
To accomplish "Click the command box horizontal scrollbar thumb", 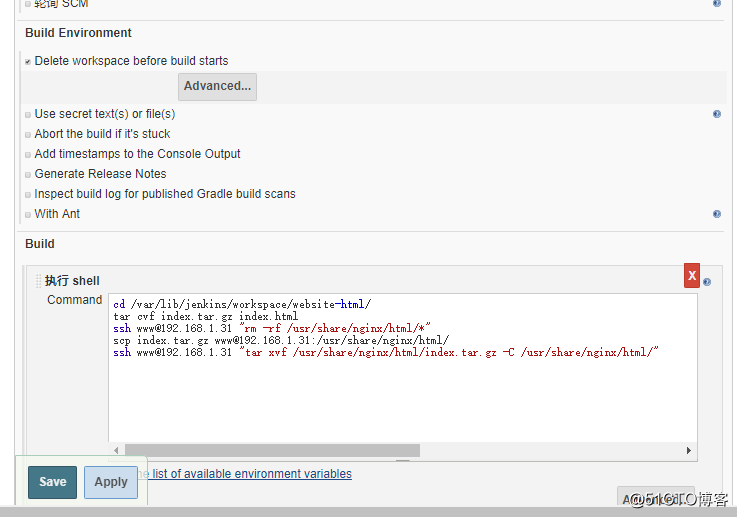I will coord(273,450).
